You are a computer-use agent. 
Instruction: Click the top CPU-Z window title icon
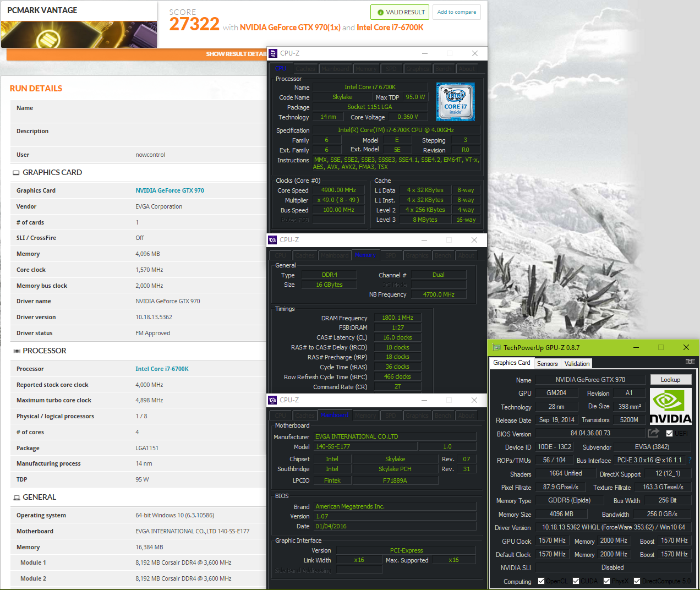click(273, 53)
